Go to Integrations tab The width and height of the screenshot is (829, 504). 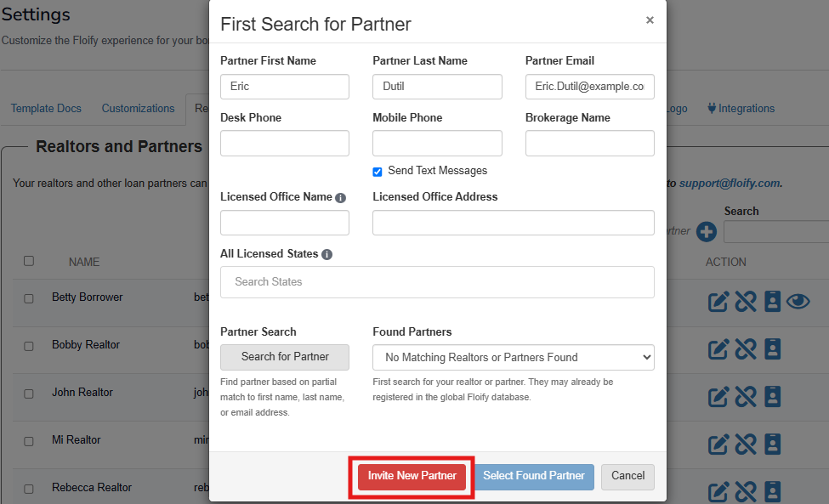coord(741,109)
